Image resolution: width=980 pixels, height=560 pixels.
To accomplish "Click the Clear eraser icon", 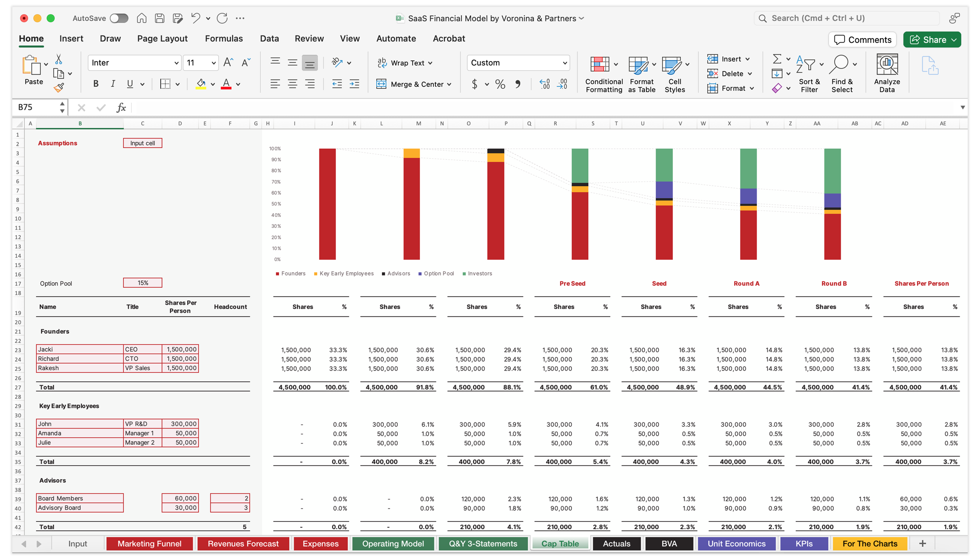I will tap(777, 88).
